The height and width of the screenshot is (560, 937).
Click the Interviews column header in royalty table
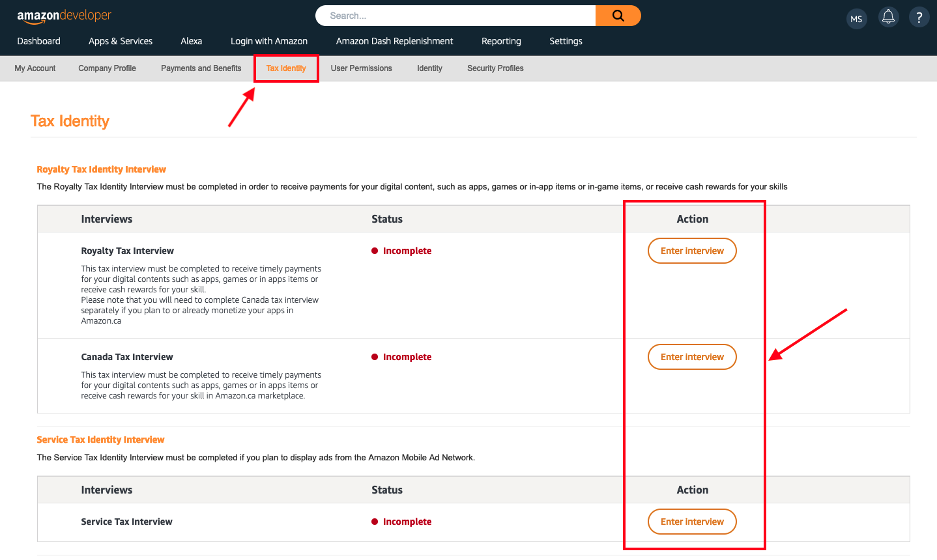[x=107, y=219]
